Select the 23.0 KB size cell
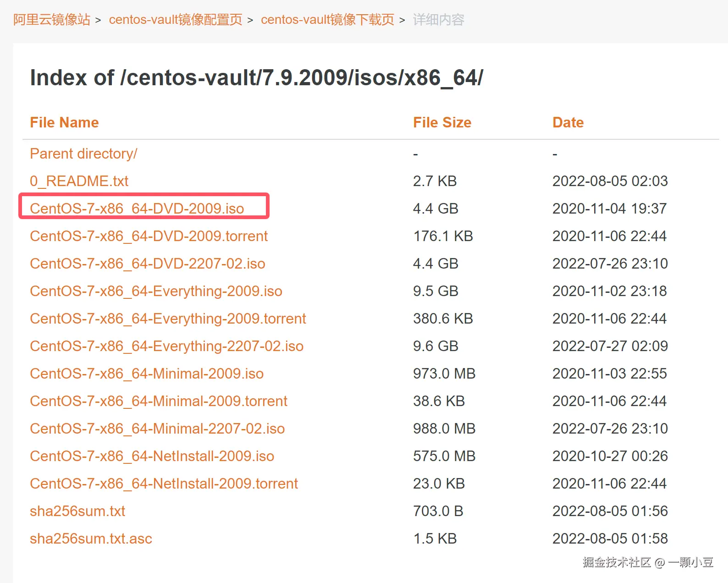The width and height of the screenshot is (728, 583). [439, 484]
